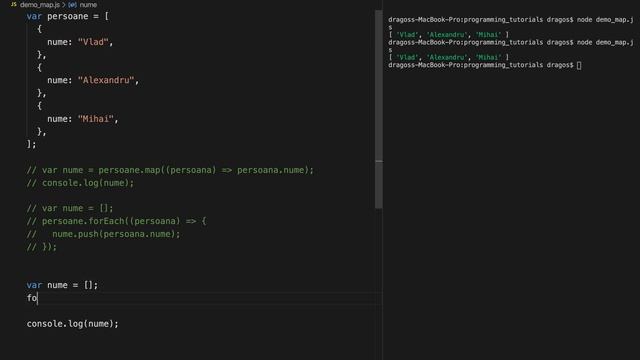Click the string "Mihai" in the code

point(96,119)
